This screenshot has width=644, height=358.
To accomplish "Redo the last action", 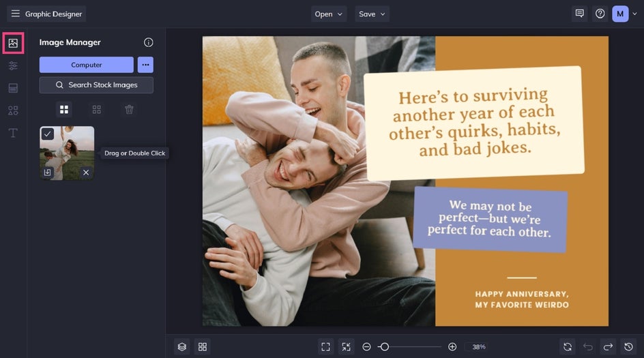I will point(609,347).
